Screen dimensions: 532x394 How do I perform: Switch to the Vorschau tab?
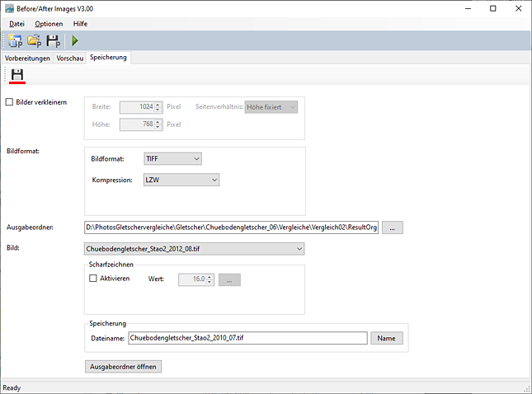(70, 59)
